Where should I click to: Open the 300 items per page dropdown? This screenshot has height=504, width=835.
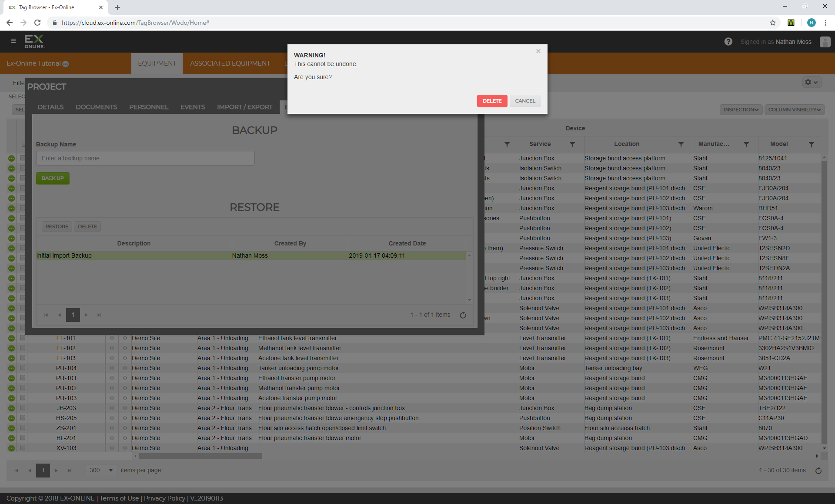click(101, 470)
